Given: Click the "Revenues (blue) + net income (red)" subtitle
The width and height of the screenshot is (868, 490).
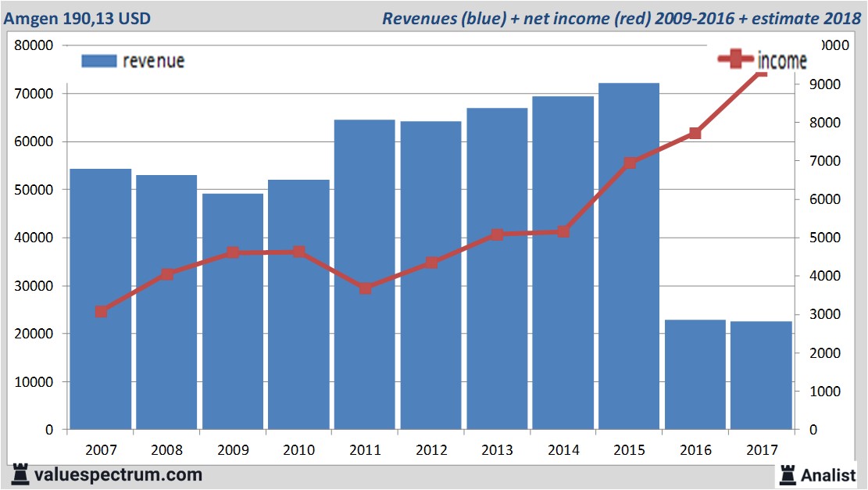Looking at the screenshot, I should pos(516,18).
